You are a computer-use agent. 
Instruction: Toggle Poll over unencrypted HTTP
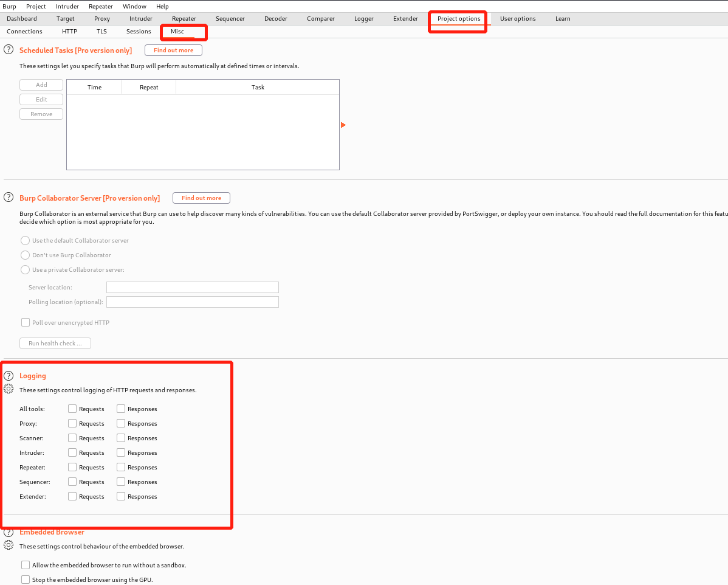pyautogui.click(x=26, y=322)
